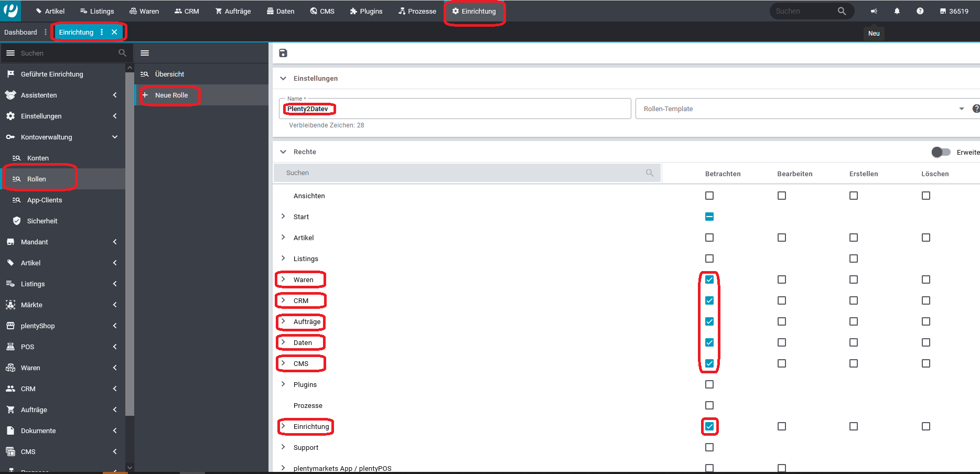
Task: Click the rights Suchen search field
Action: pyautogui.click(x=461, y=173)
